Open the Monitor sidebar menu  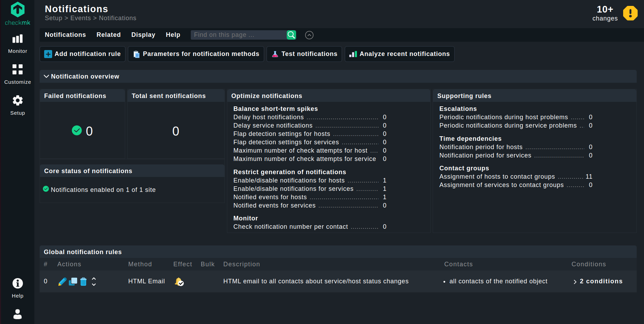pos(17,43)
